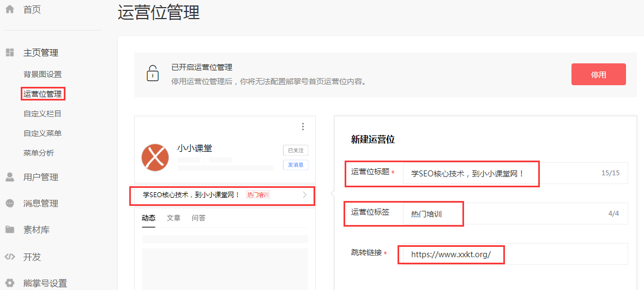Open 熊掌号设置 section
644x290 pixels.
[45, 283]
